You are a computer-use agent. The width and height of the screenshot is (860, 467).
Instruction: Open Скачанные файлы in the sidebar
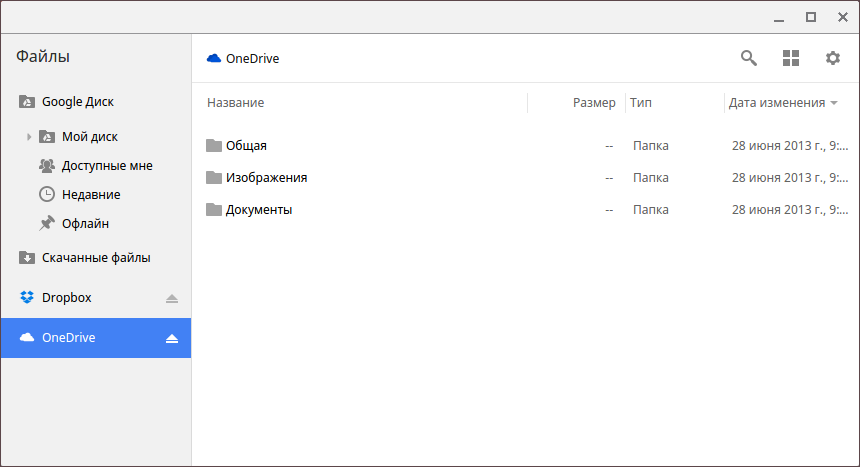(96, 257)
